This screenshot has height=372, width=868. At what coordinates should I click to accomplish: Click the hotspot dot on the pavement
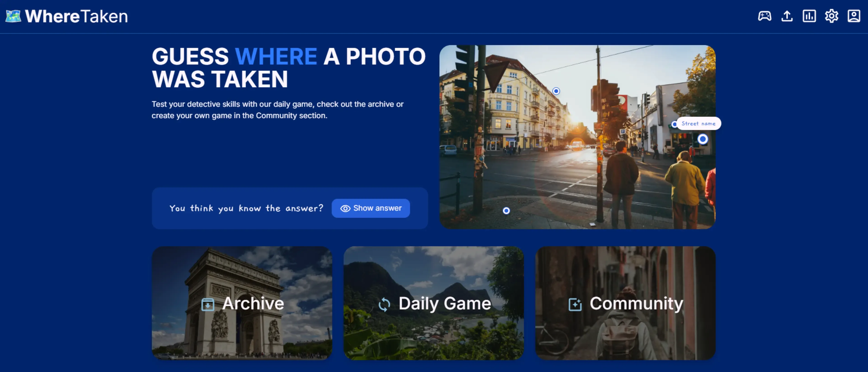point(506,211)
